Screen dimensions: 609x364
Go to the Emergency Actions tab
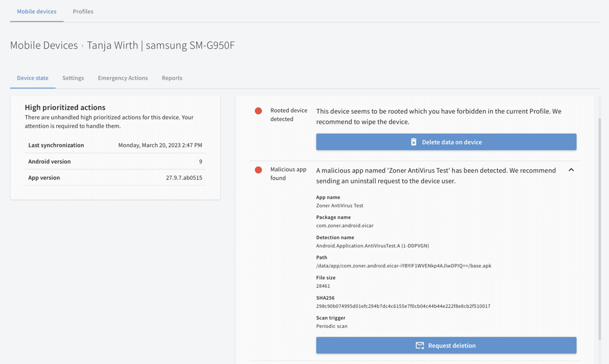(123, 78)
